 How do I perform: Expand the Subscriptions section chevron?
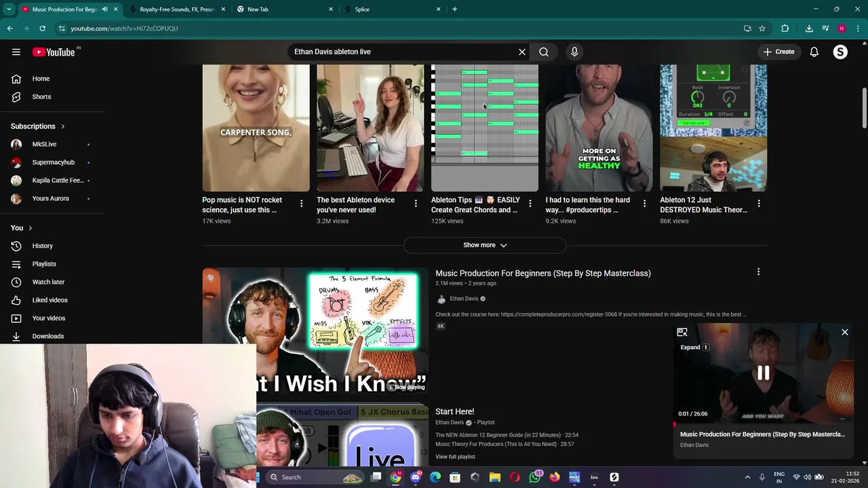(62, 126)
